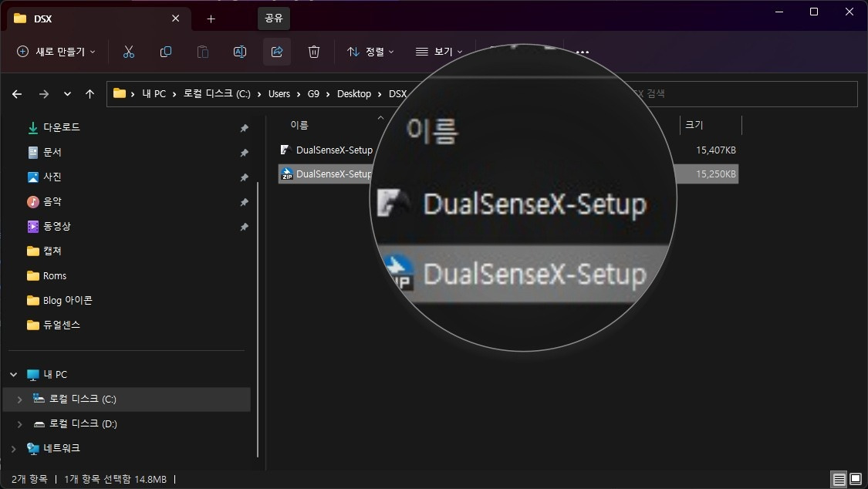This screenshot has height=489, width=868.
Task: Unpin 다운로드 from quick access
Action: tap(244, 127)
